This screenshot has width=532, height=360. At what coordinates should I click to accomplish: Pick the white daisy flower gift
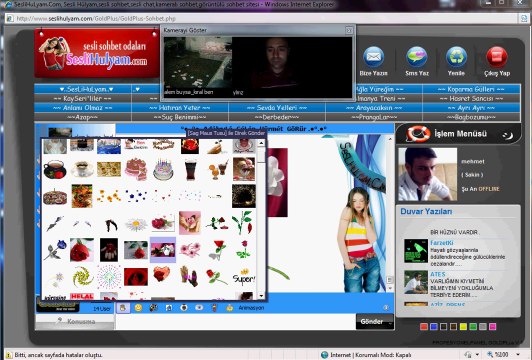136,224
